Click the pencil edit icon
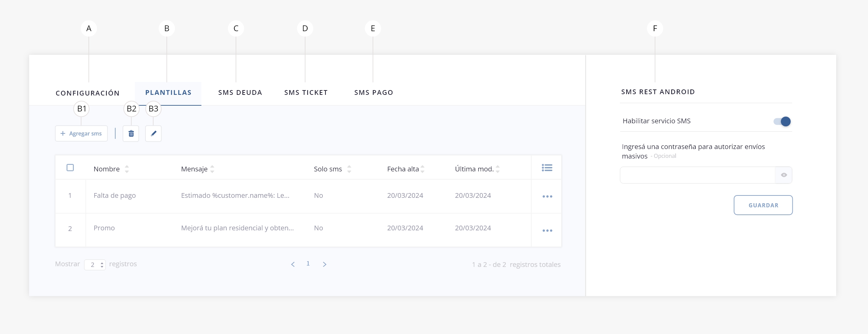 [x=153, y=134]
